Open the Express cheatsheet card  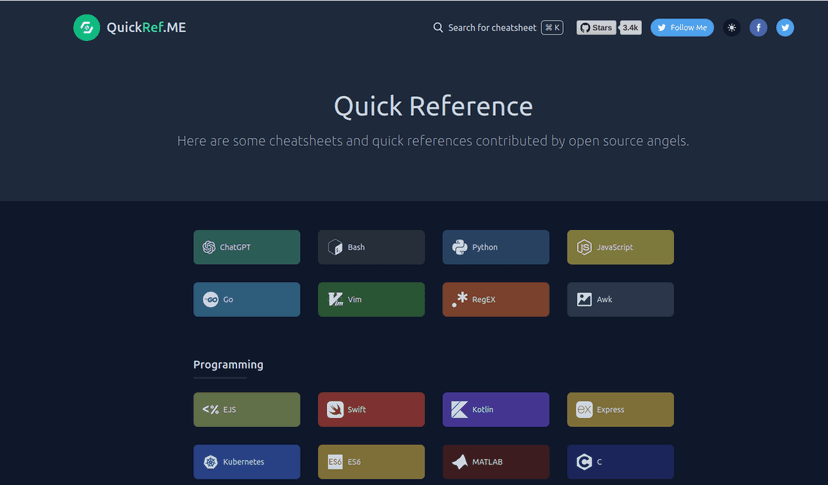pos(620,409)
